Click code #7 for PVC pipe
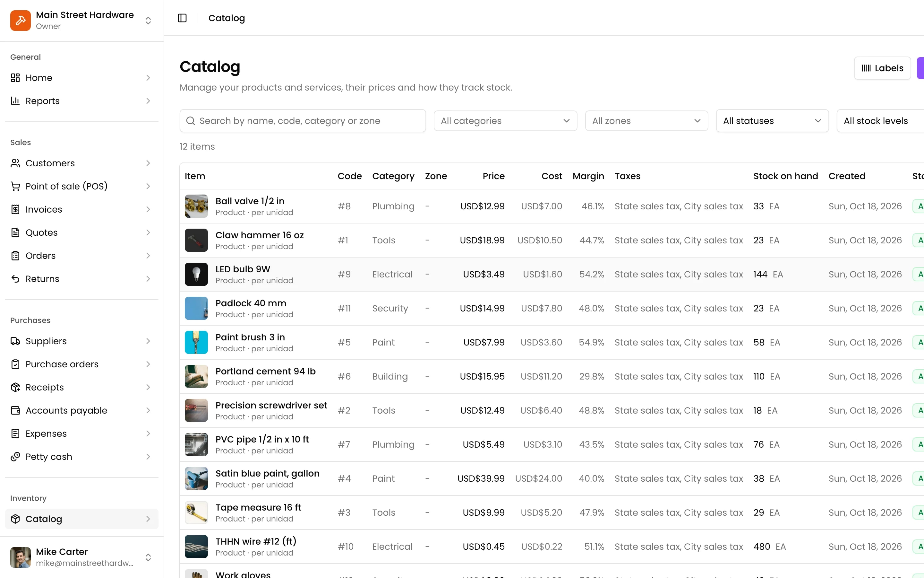The image size is (924, 578). click(x=344, y=445)
